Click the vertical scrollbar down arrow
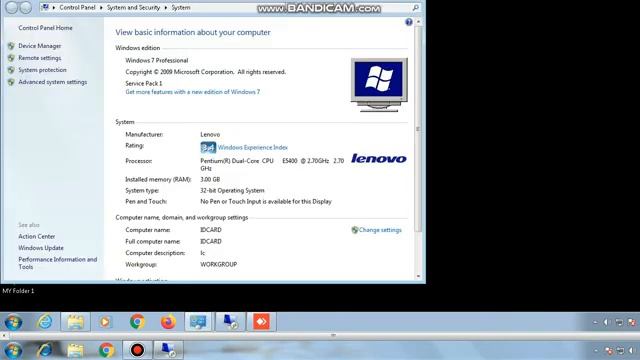640x360 pixels. coord(418,276)
